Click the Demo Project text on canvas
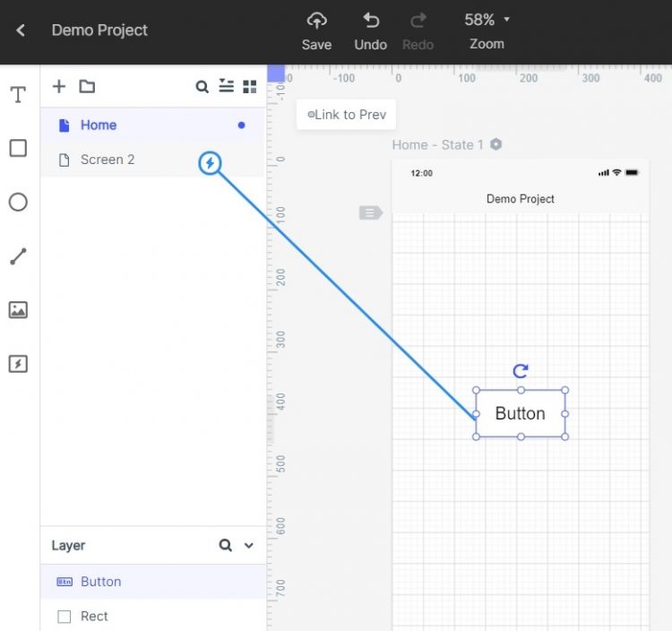Image resolution: width=672 pixels, height=631 pixels. tap(521, 199)
